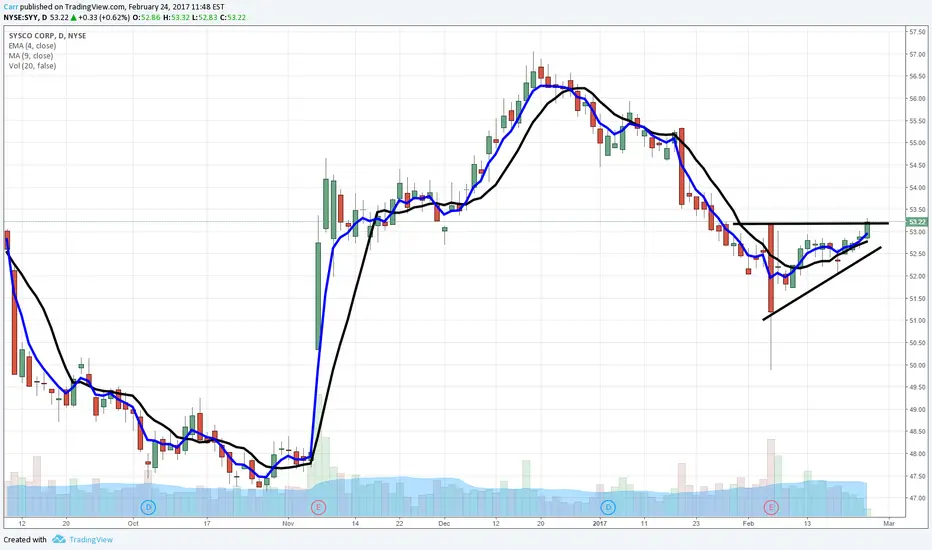Click the 57.50 price axis label
932x550 pixels.
[917, 32]
